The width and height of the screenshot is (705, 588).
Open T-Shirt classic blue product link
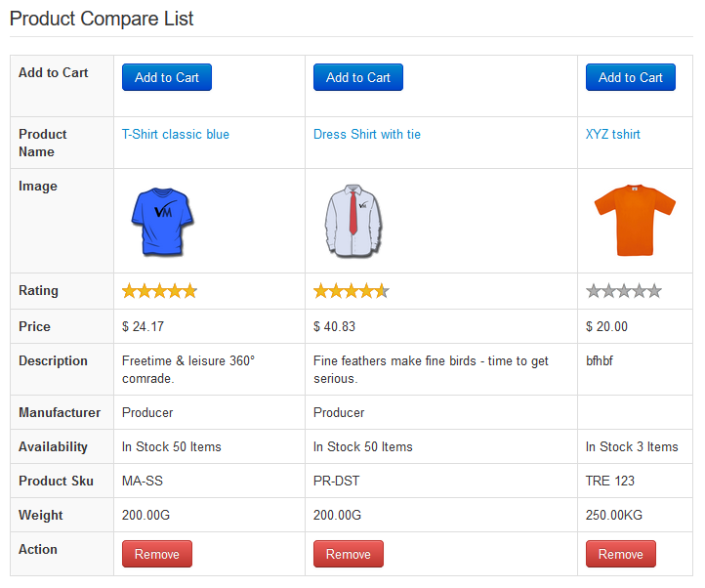(176, 135)
